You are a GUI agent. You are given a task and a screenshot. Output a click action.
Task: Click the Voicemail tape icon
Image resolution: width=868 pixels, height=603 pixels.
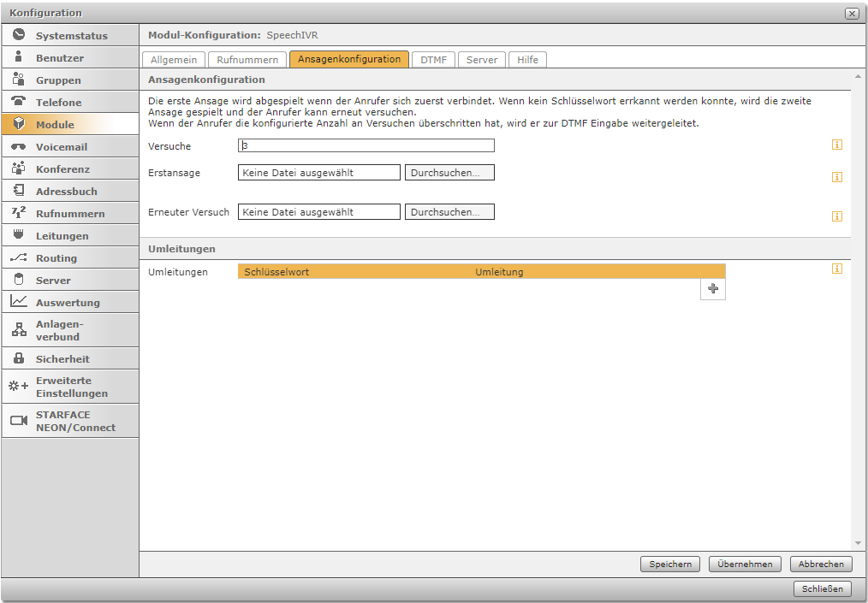(x=19, y=146)
